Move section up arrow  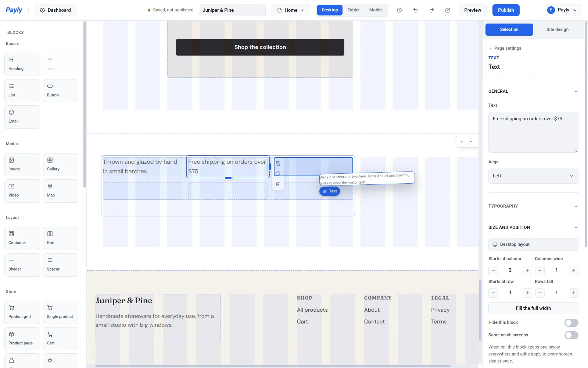point(462,142)
